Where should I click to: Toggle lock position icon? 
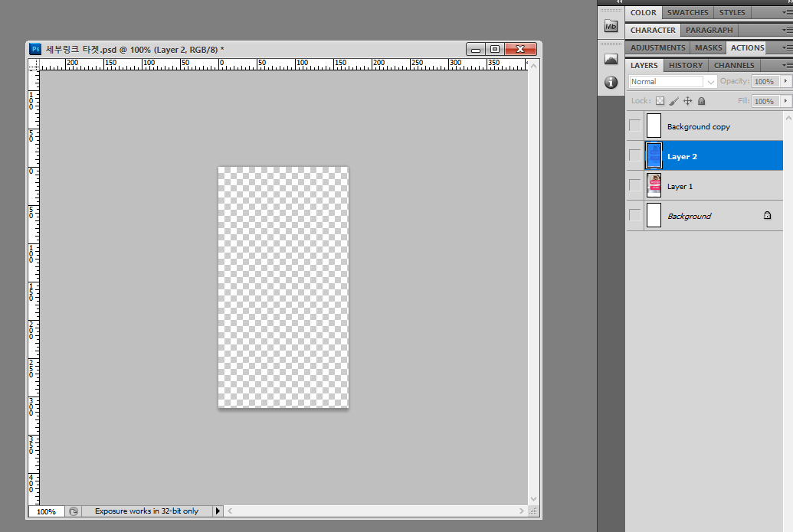coord(688,101)
